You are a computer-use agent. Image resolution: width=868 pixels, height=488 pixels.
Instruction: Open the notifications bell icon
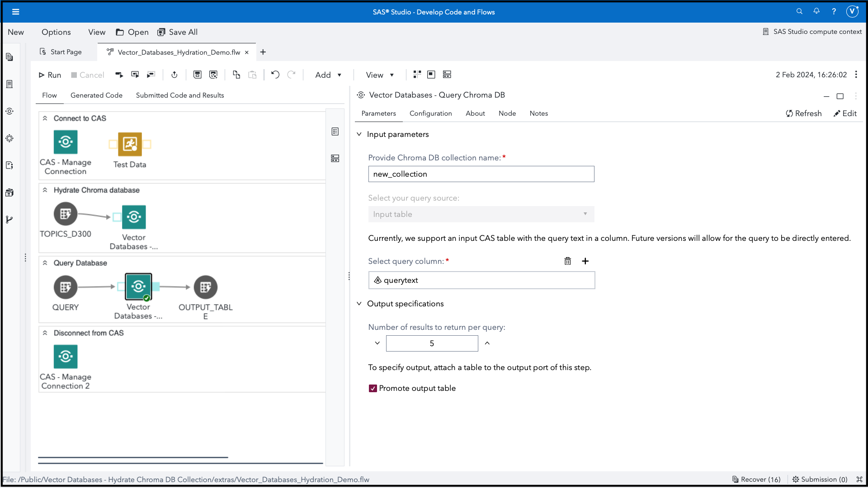tap(816, 11)
